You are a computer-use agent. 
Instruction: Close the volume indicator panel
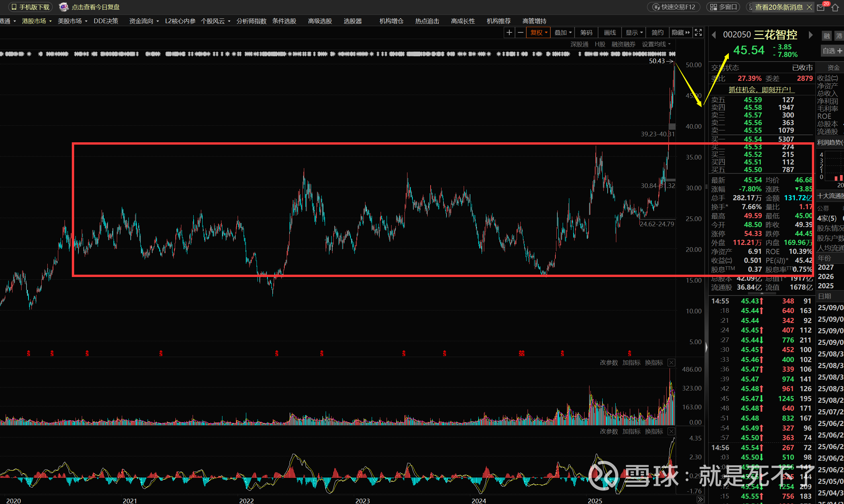pyautogui.click(x=671, y=363)
